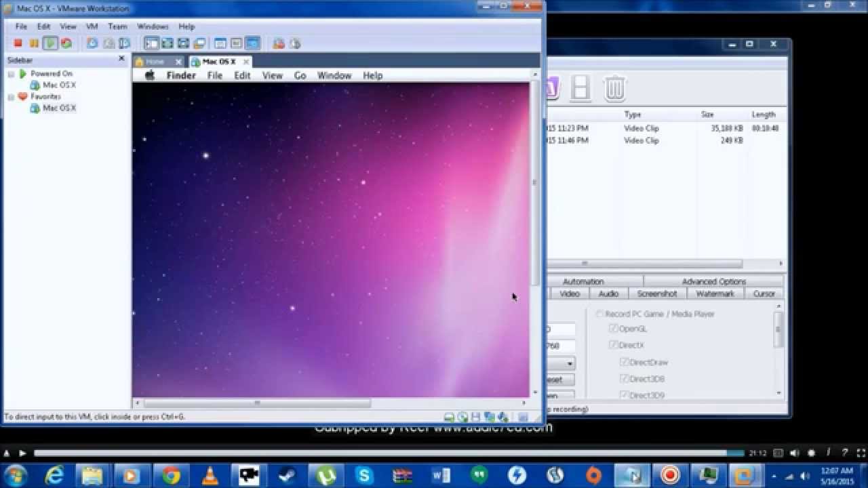Click the Apple logo in Mac menu bar
This screenshot has width=868, height=488.
pyautogui.click(x=150, y=75)
